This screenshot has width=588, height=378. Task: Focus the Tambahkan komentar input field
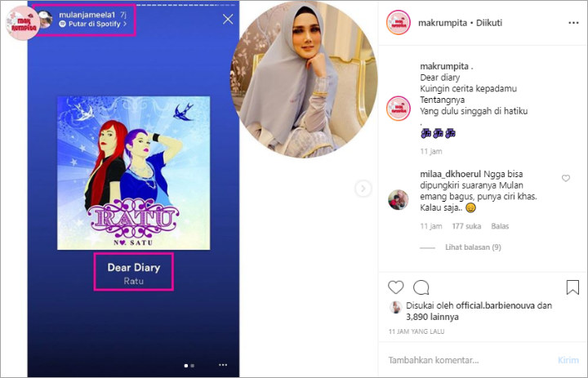[470, 360]
